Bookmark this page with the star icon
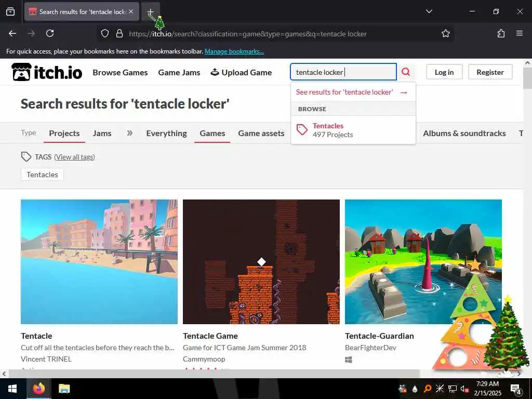The image size is (532, 399). pyautogui.click(x=445, y=33)
